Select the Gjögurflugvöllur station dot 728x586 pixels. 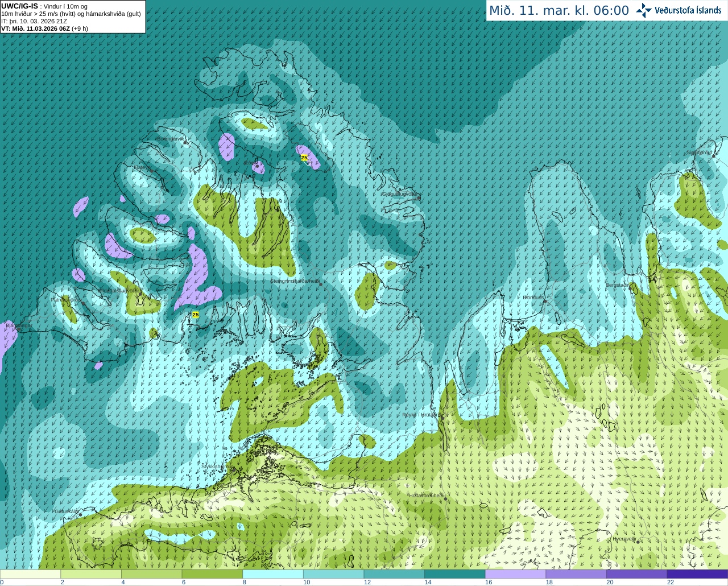419,197
